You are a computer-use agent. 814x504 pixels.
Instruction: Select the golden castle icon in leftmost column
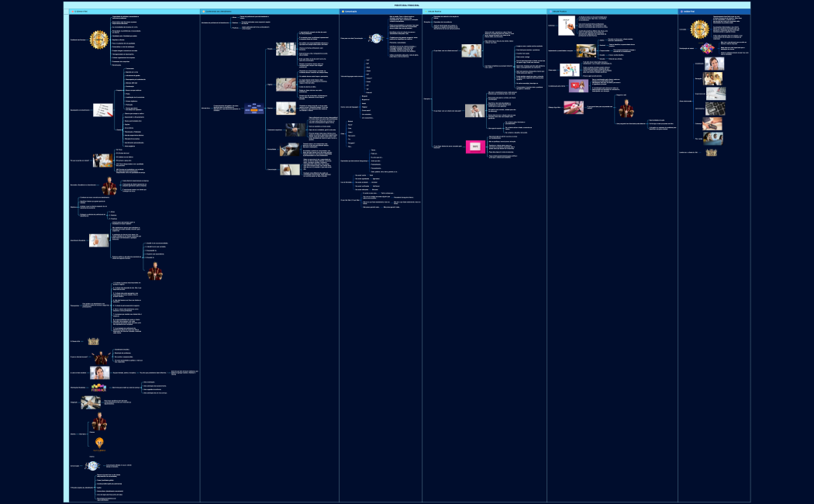pyautogui.click(x=94, y=341)
